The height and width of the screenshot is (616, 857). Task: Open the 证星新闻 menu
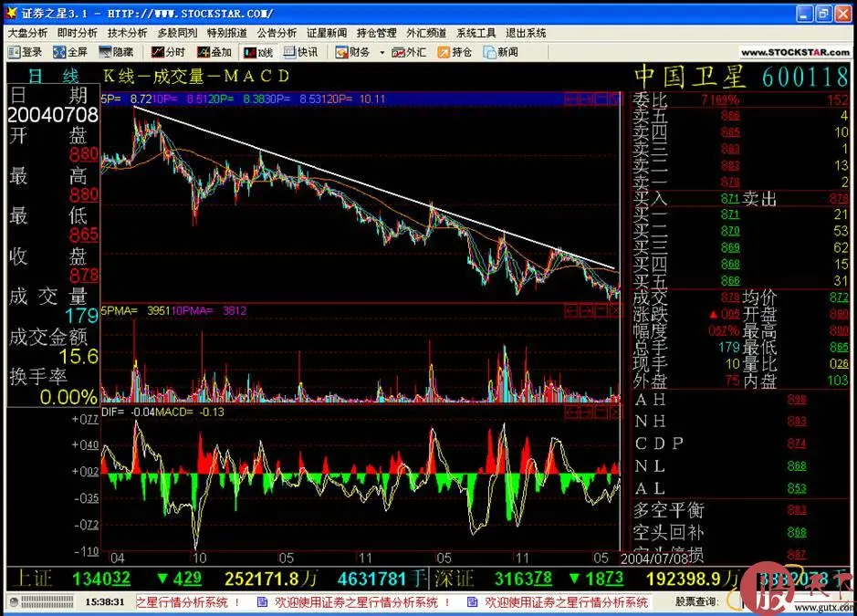coord(327,33)
